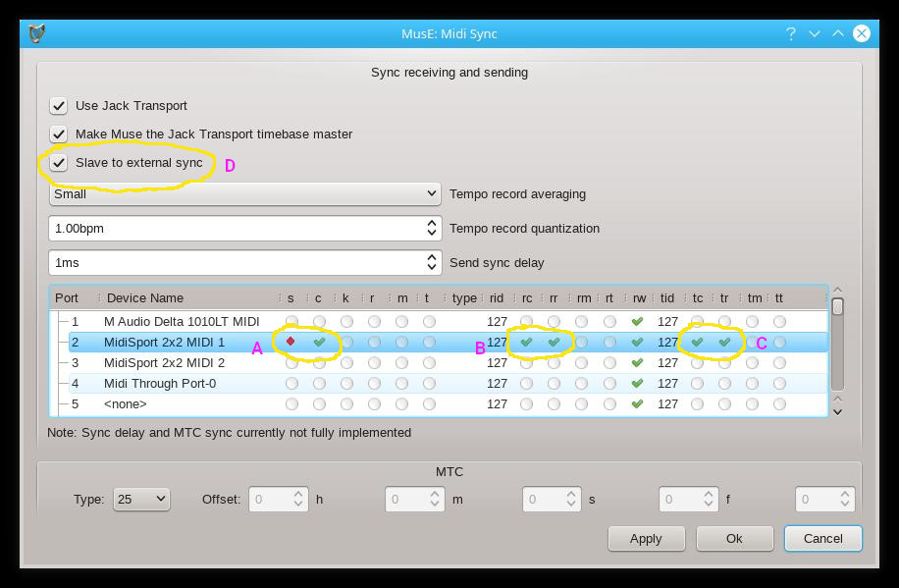This screenshot has width=899, height=588.
Task: Uncheck Make Muse the Jack Transport timebase master
Action: click(58, 134)
